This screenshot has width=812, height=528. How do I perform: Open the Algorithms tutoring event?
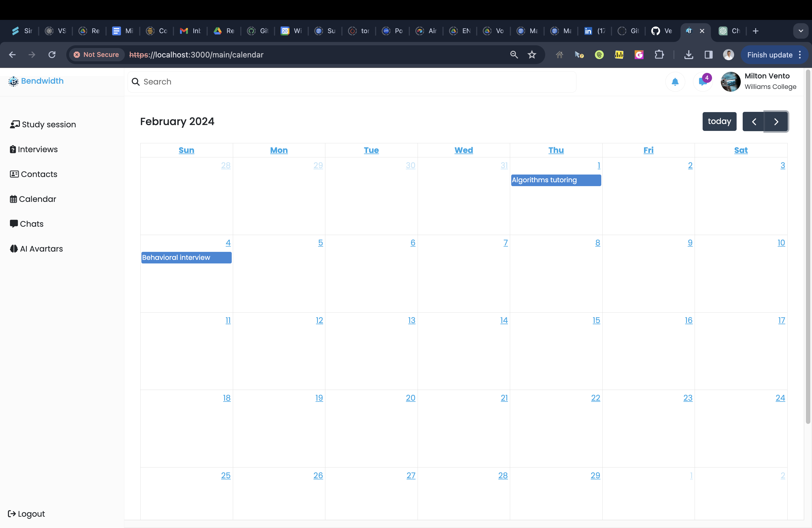point(555,180)
